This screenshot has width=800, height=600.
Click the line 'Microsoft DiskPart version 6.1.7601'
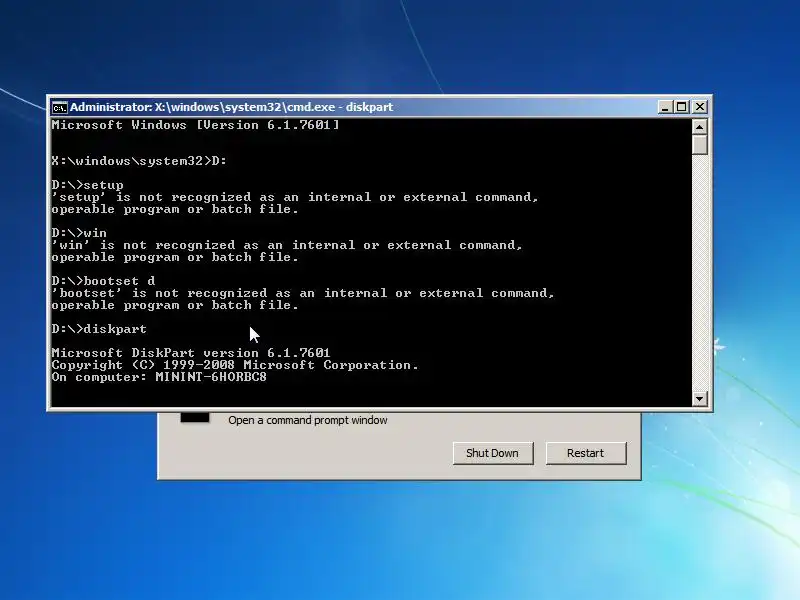click(x=191, y=353)
